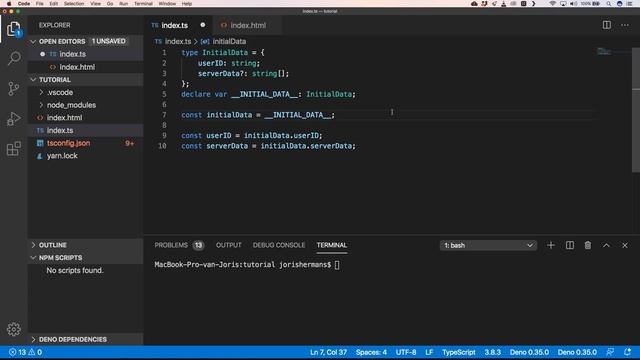Screen dimensions: 640x360
Task: Open the Explorer view in activity bar
Action: 13,29
